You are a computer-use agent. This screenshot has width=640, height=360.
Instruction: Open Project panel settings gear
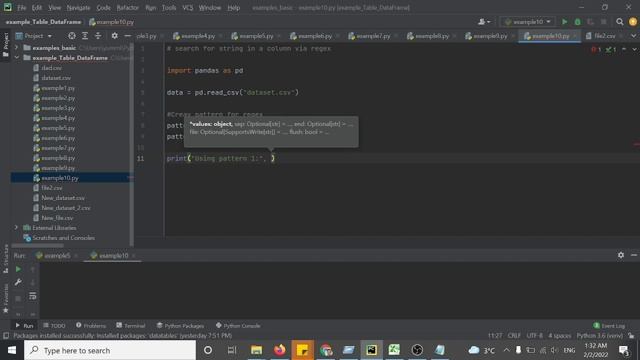115,36
